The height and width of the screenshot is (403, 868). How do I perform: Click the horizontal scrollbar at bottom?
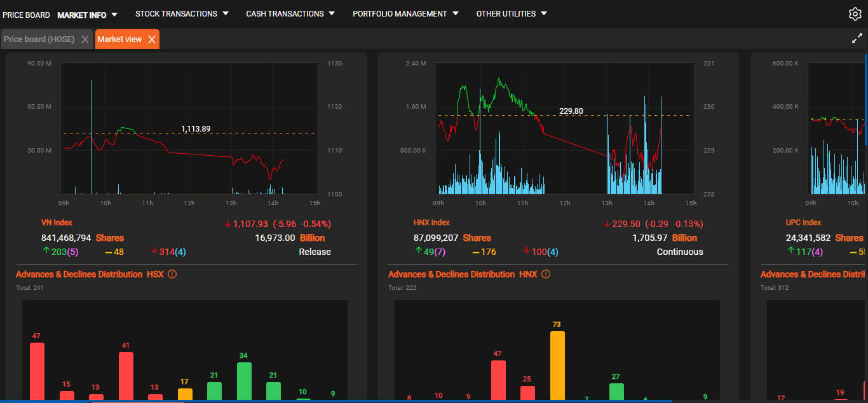[x=336, y=401]
